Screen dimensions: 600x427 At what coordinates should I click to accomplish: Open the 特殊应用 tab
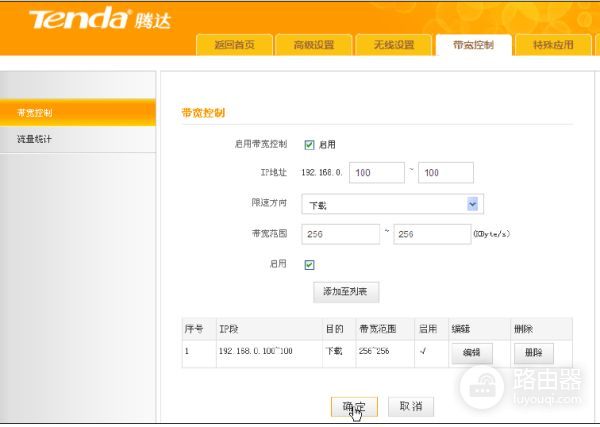point(553,45)
